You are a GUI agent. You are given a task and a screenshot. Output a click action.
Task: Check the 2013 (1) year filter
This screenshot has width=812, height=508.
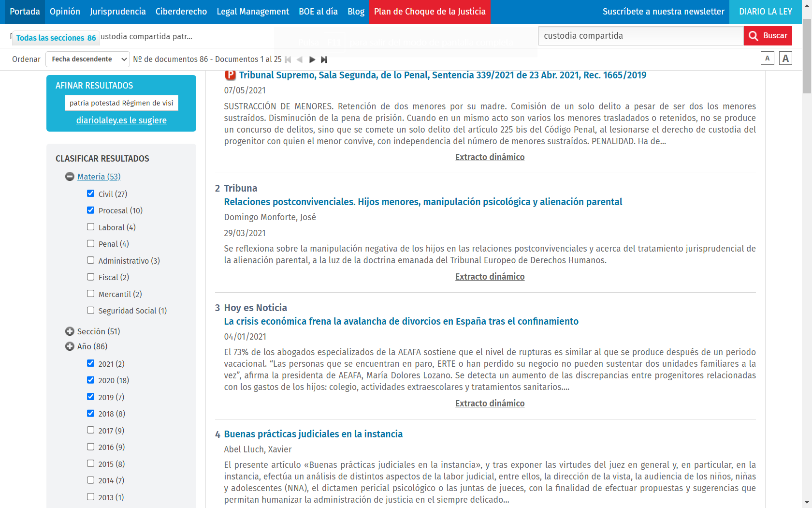90,497
